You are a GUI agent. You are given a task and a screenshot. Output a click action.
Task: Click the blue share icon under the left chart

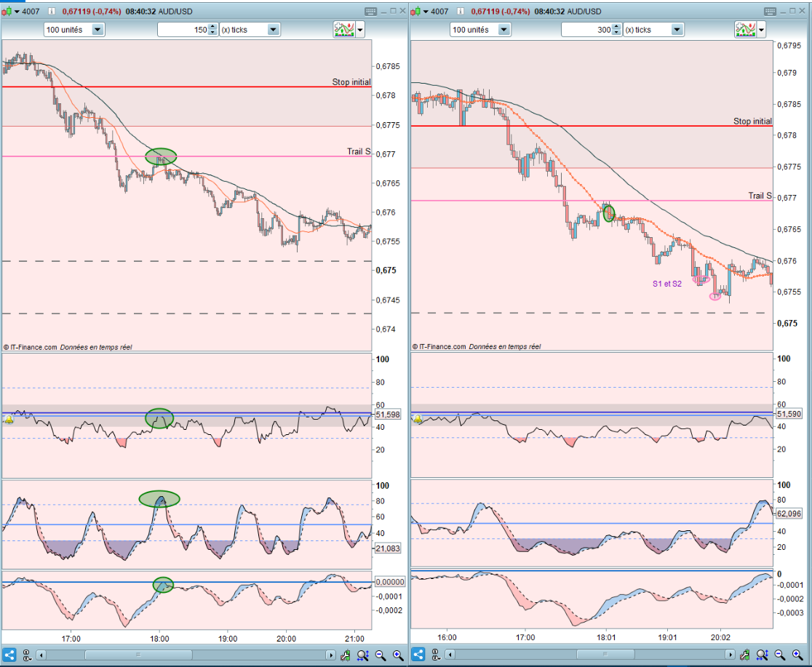9,655
